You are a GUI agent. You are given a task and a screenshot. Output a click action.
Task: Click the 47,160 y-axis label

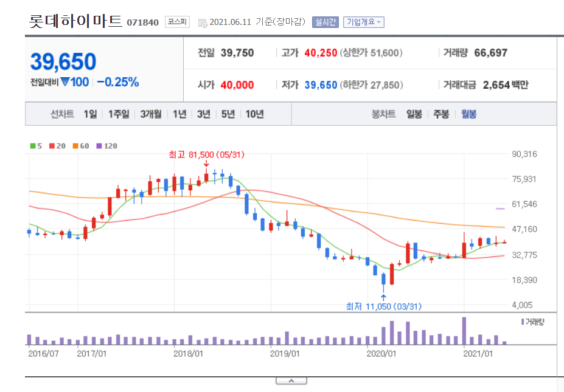coord(524,229)
